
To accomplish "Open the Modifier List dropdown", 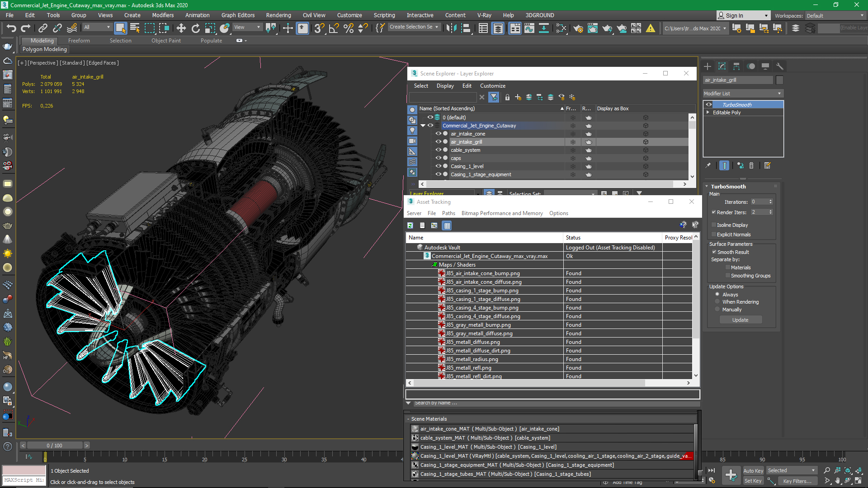I will click(742, 94).
